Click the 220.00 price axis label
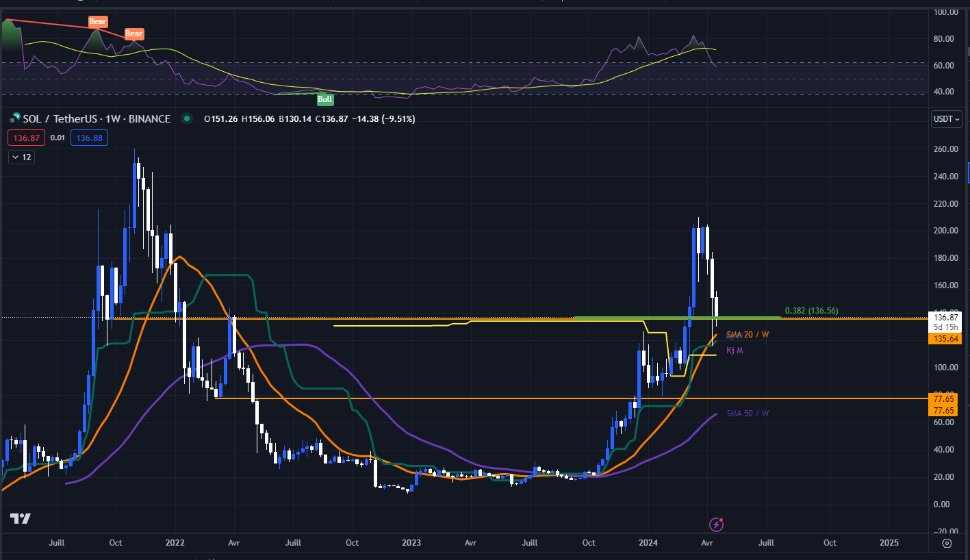 945,204
